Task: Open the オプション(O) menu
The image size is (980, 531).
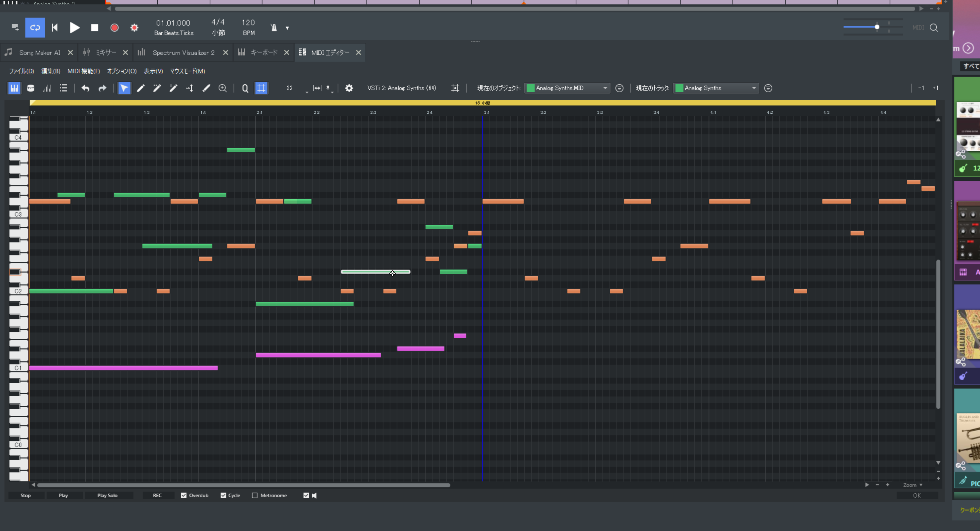Action: tap(121, 71)
